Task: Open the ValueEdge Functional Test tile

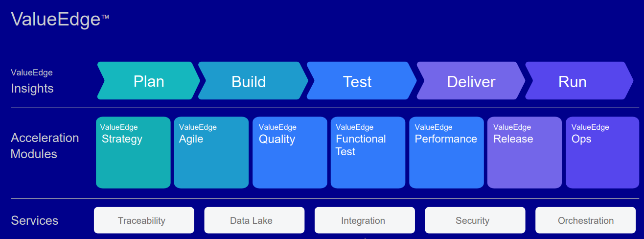Action: pos(368,152)
